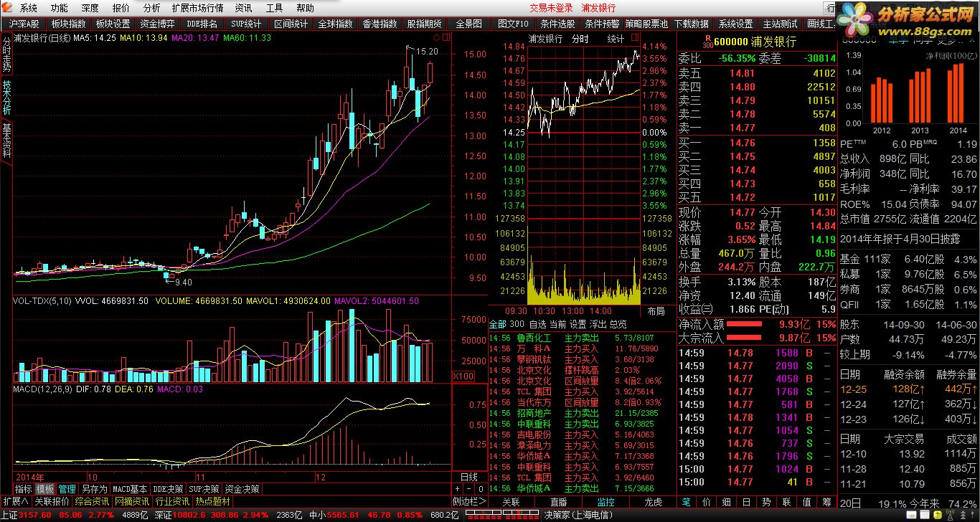Select the 价 tab under trade list

click(x=707, y=502)
